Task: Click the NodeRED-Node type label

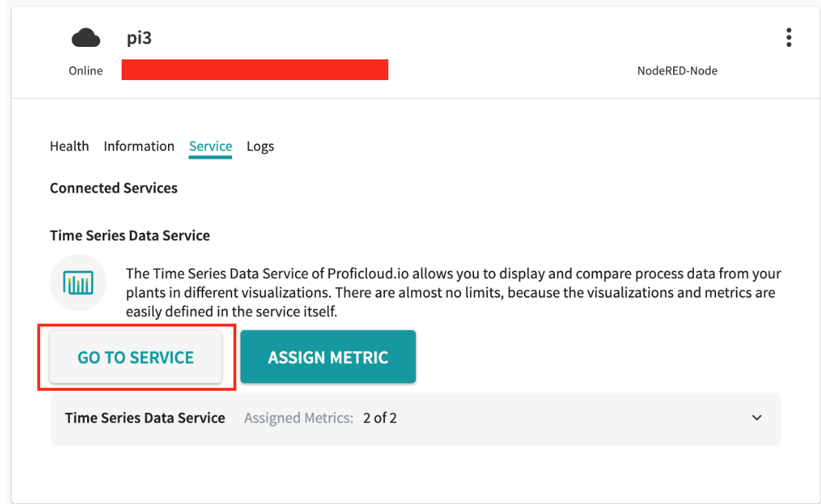Action: coord(677,70)
